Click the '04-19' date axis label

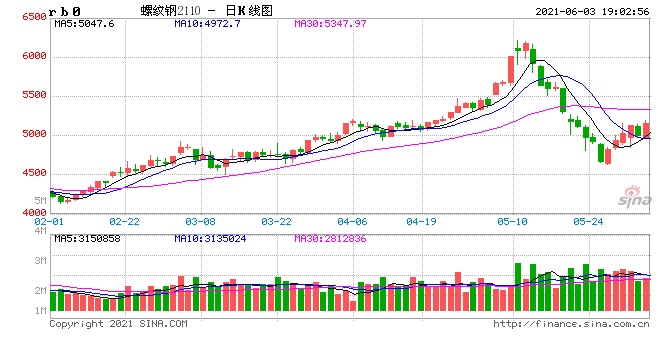[421, 221]
